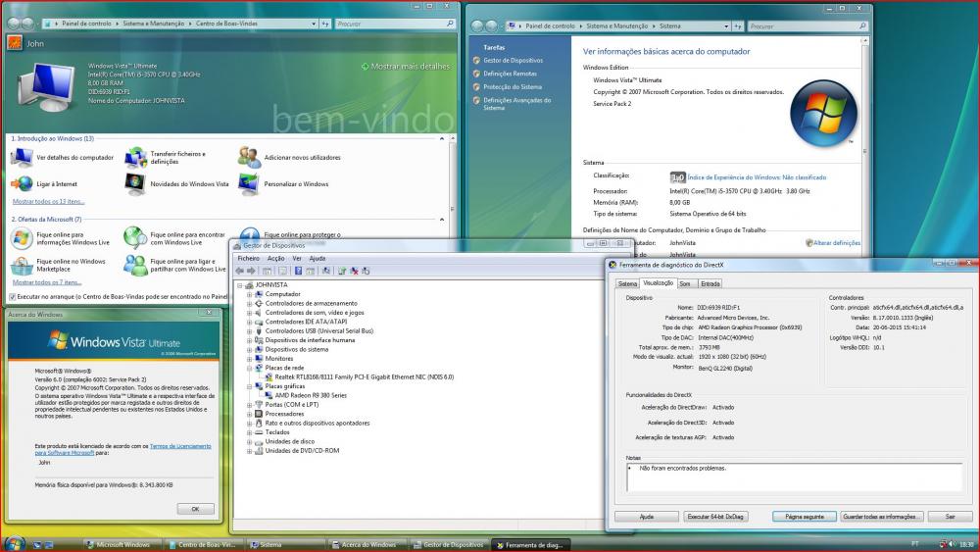Image resolution: width=980 pixels, height=552 pixels.
Task: Click Notas text box in DirectX tool
Action: point(794,477)
